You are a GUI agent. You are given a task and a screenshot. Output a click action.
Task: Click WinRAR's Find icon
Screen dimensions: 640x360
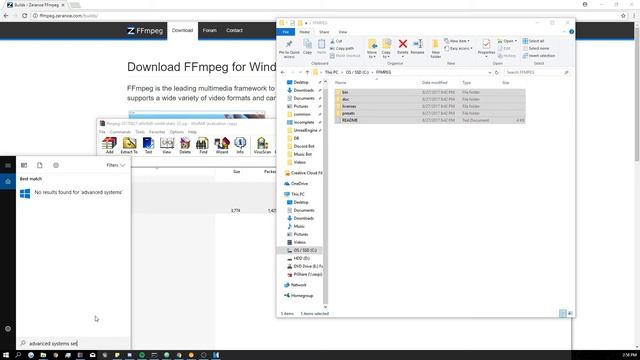(x=203, y=145)
